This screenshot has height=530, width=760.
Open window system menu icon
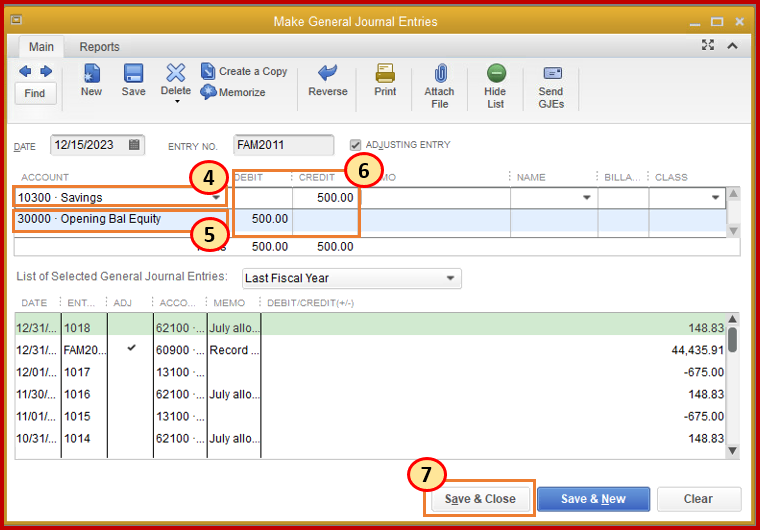[x=16, y=20]
